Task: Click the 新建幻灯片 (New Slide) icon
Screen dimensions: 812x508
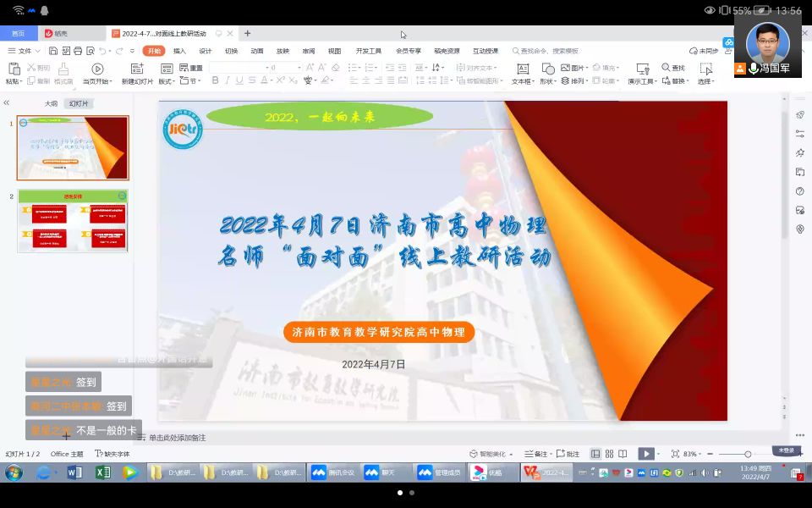Action: click(137, 69)
